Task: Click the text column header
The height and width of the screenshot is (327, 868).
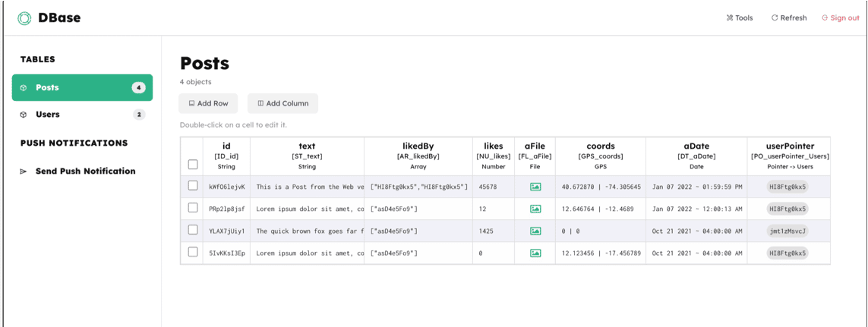Action: point(308,156)
